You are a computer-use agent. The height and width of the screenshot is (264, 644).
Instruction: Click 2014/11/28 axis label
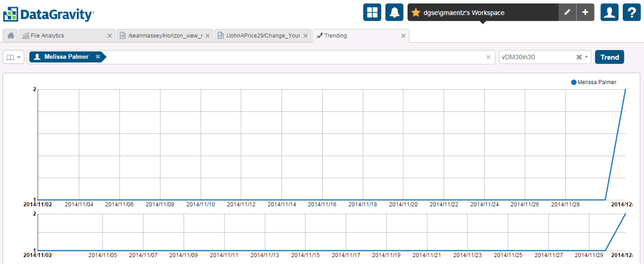click(565, 204)
